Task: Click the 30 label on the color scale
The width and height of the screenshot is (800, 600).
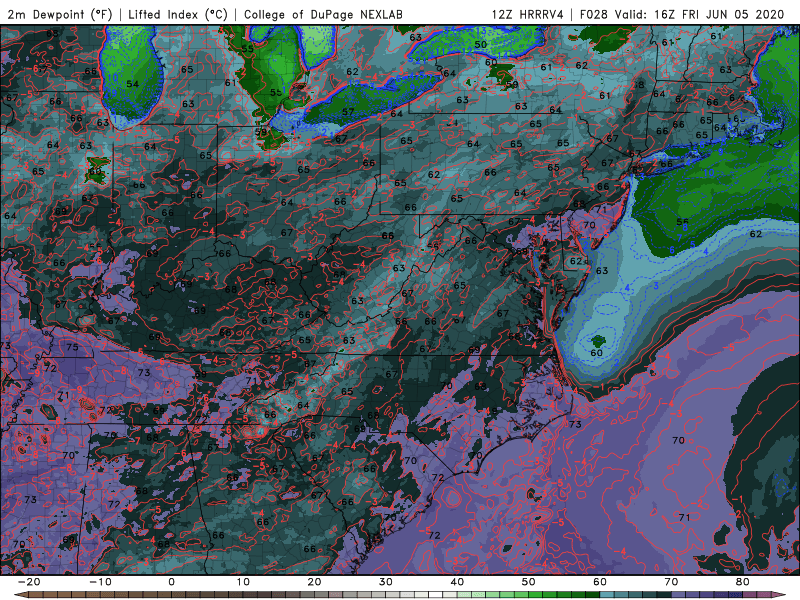Action: coord(386,582)
